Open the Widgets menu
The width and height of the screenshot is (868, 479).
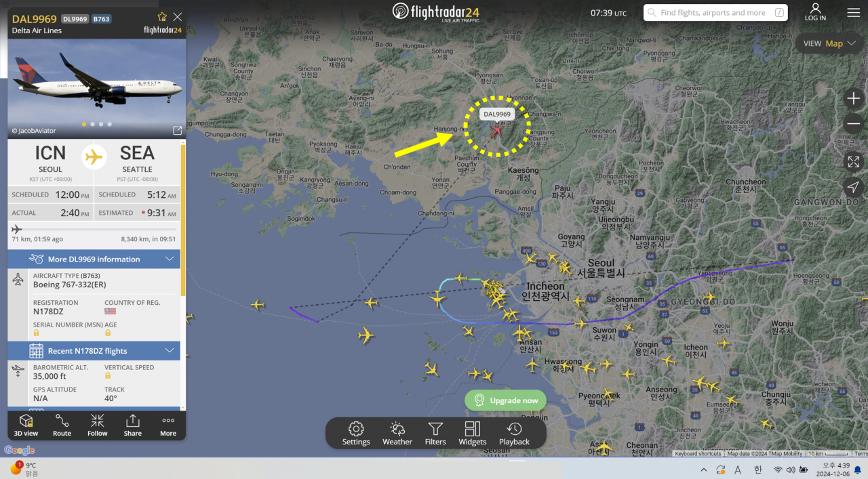pos(473,434)
